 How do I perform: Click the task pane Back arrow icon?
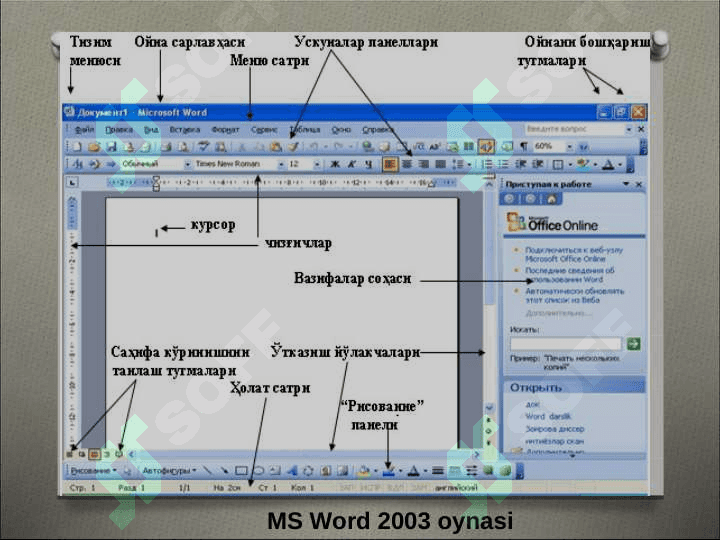tap(509, 199)
